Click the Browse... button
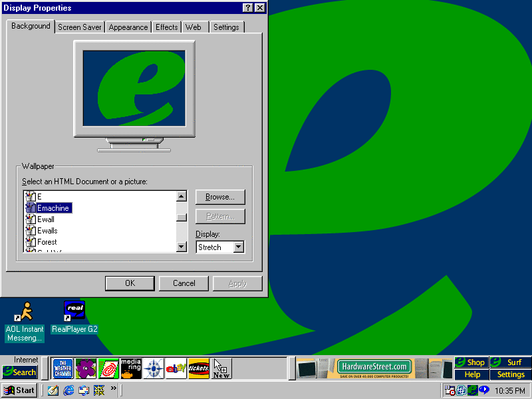Screen dimensions: 532x399 220,197
